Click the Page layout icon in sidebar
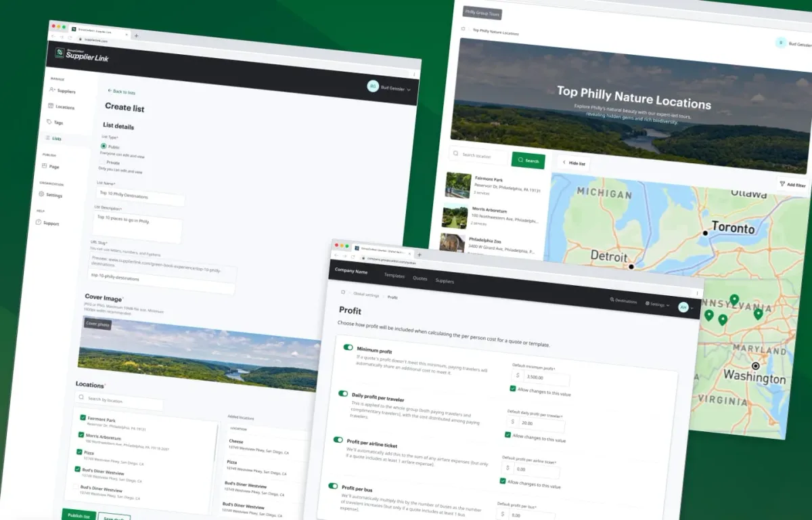Screen dimensions: 812x520 coord(44,166)
